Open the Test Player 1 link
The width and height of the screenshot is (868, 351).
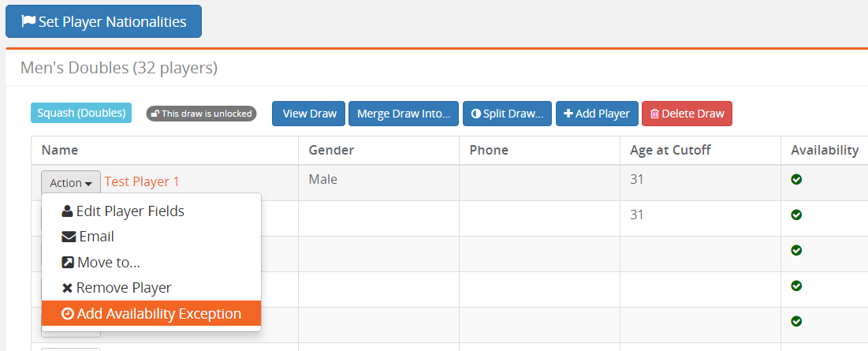142,181
